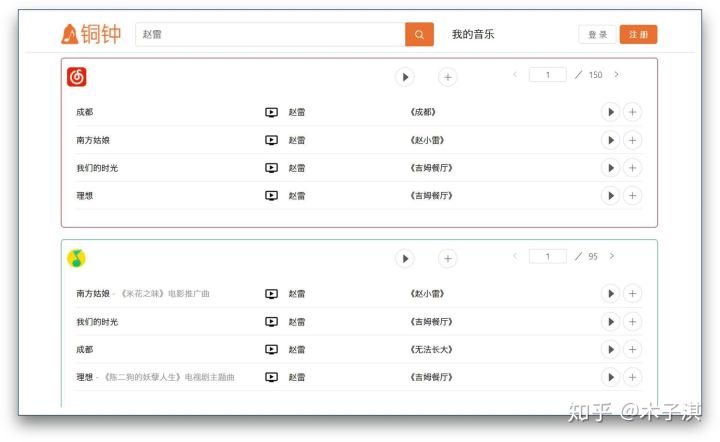Add all NetEase panel songs to playlist

tap(448, 77)
